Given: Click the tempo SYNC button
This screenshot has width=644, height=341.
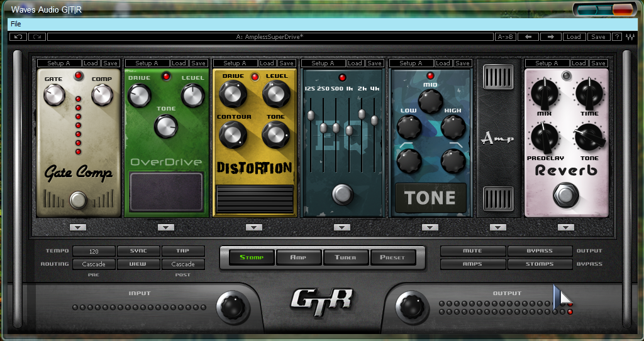Looking at the screenshot, I should click(x=138, y=251).
